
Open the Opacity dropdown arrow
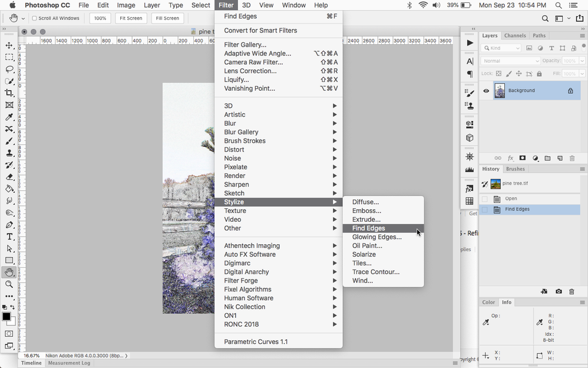tap(582, 61)
